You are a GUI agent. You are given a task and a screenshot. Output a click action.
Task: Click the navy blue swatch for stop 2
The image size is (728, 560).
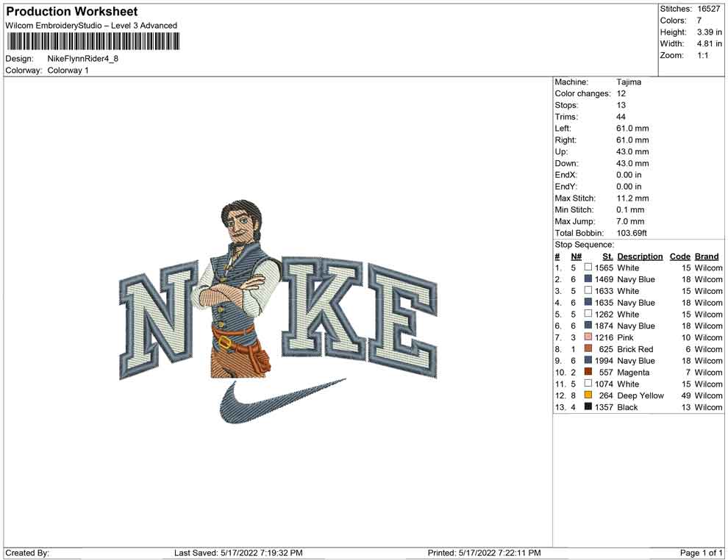tap(588, 279)
